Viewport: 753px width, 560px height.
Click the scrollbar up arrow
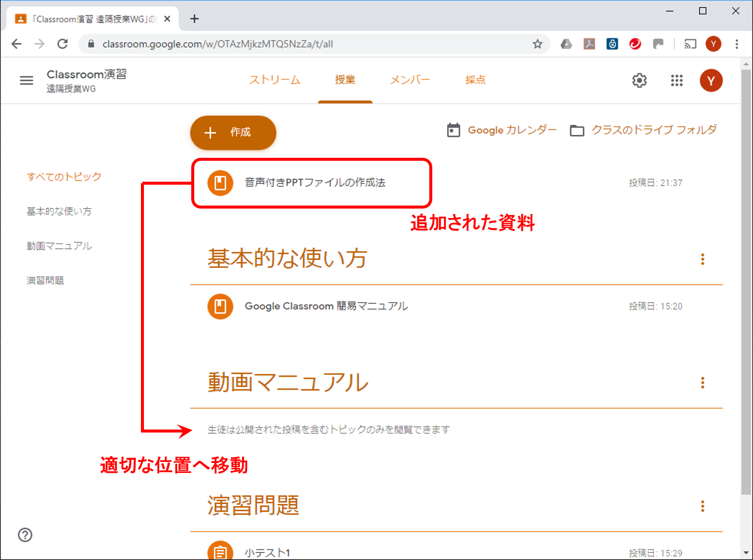746,64
